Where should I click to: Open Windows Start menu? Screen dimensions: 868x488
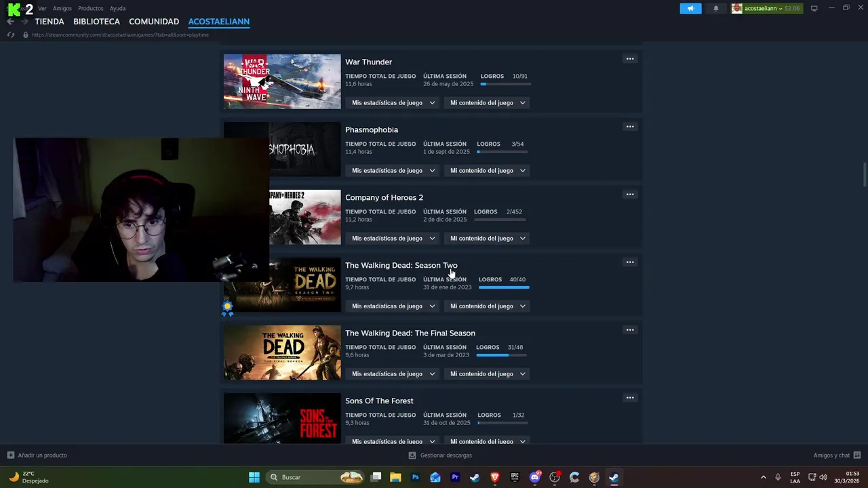(x=254, y=477)
